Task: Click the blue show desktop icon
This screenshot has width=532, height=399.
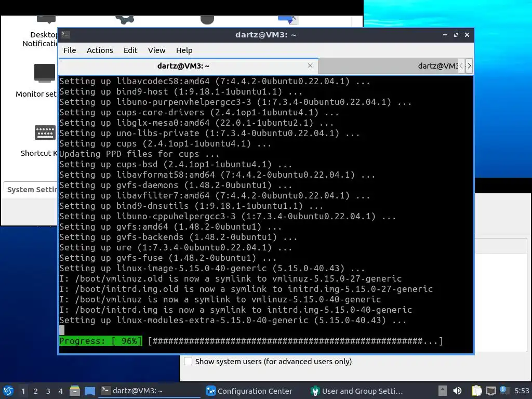Action: coord(90,391)
